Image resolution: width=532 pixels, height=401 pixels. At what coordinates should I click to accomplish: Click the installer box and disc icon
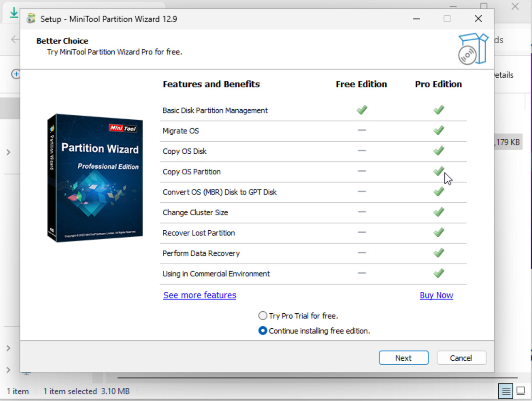coord(473,49)
